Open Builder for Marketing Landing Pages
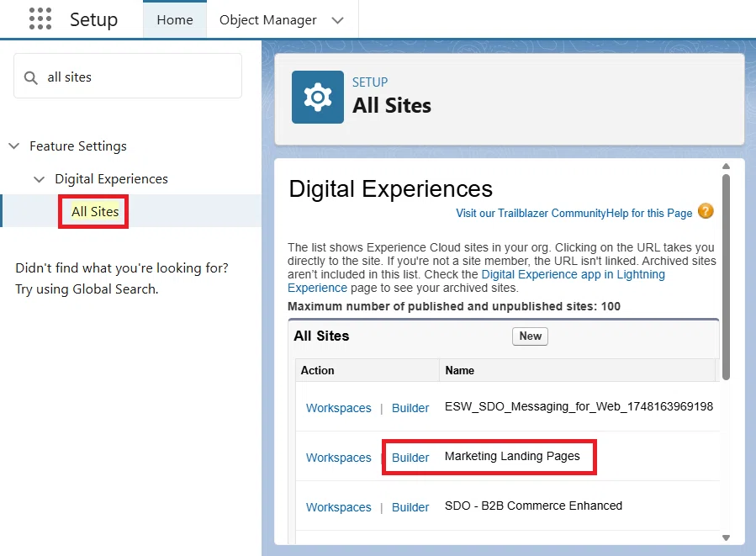 [410, 458]
